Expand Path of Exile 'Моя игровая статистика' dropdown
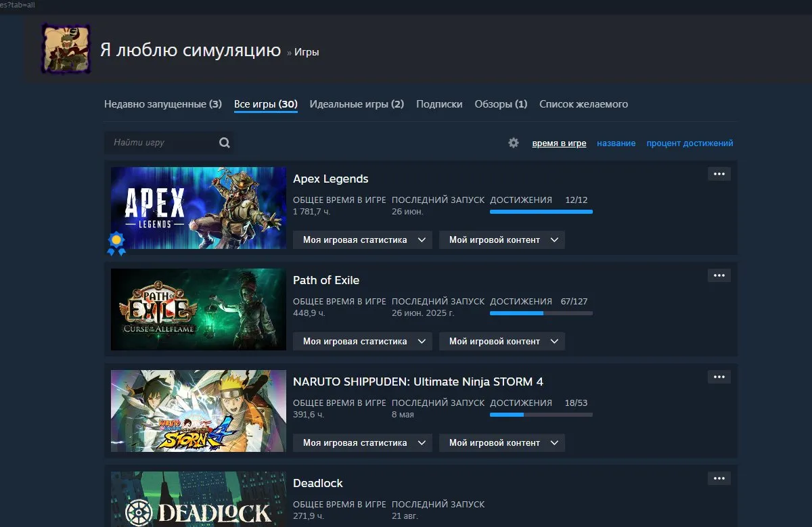 click(x=363, y=341)
